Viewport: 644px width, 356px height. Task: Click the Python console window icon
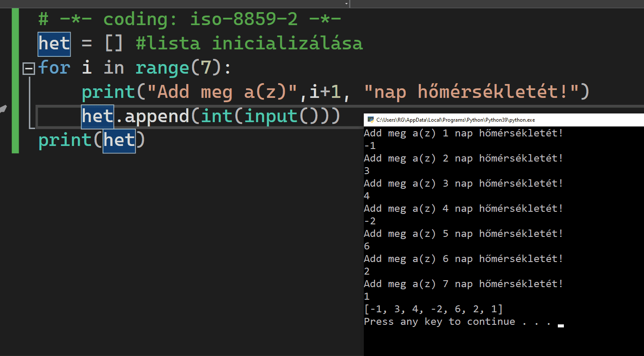coord(370,120)
